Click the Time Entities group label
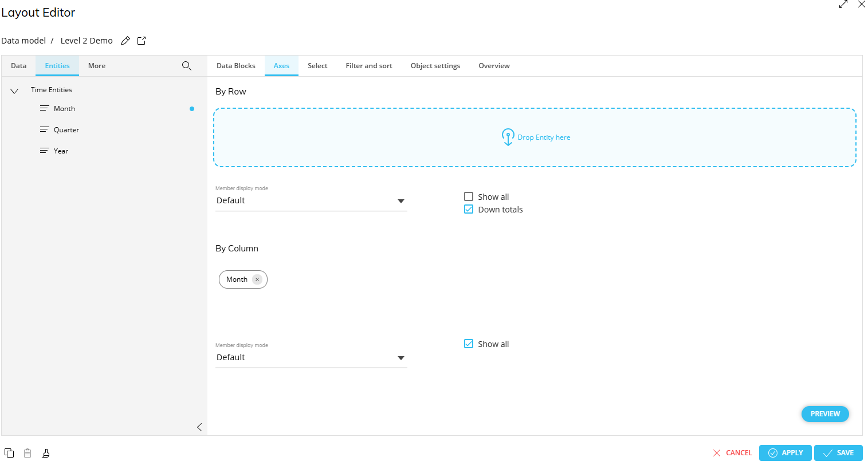 coord(52,90)
